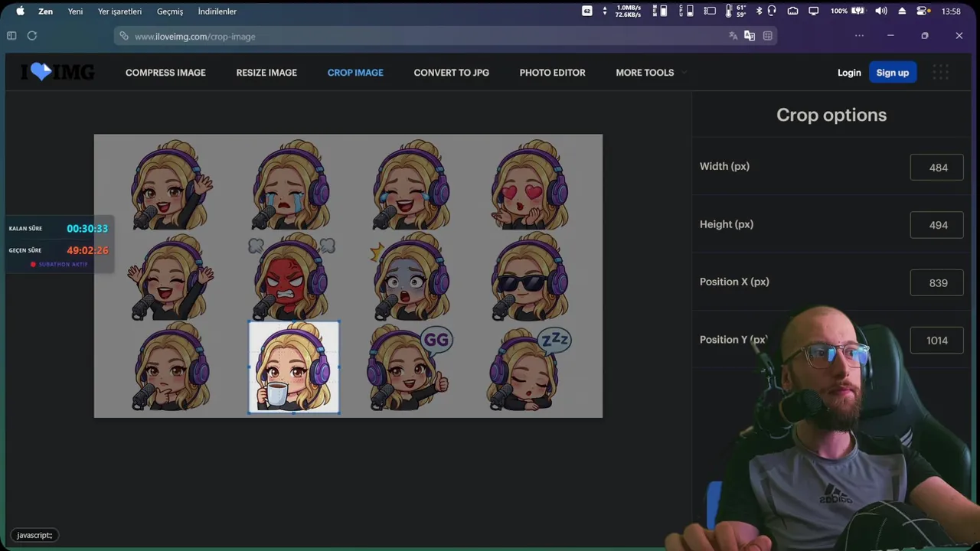The height and width of the screenshot is (551, 980).
Task: Click the sleeping Zzz emote
Action: point(529,370)
